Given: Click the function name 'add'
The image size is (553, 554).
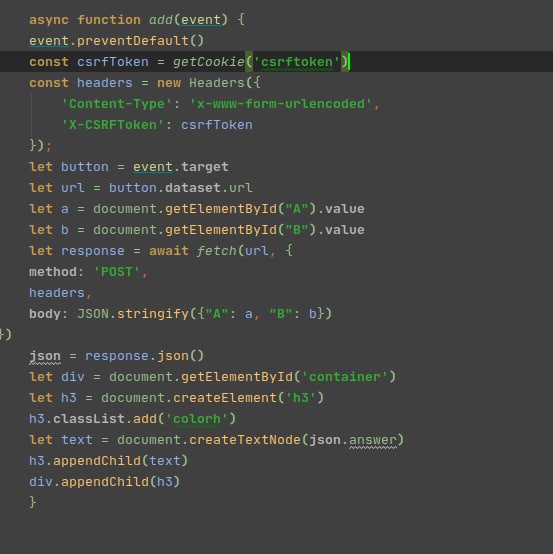Looking at the screenshot, I should click(x=161, y=20).
